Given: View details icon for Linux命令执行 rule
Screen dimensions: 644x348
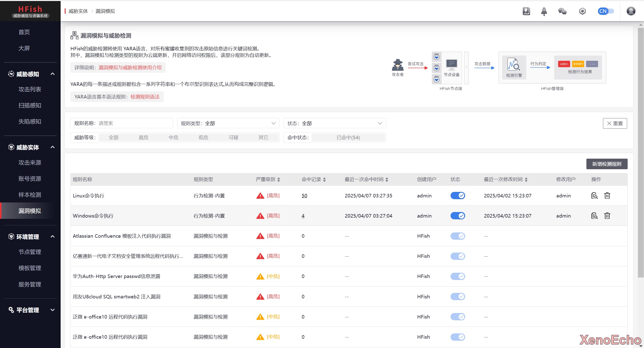Looking at the screenshot, I should tap(594, 196).
